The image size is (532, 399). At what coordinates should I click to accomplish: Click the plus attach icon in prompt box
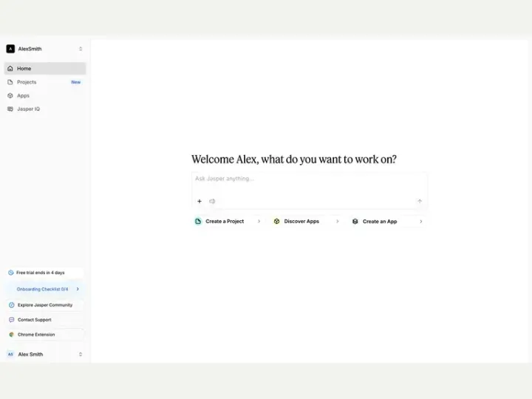tap(199, 201)
